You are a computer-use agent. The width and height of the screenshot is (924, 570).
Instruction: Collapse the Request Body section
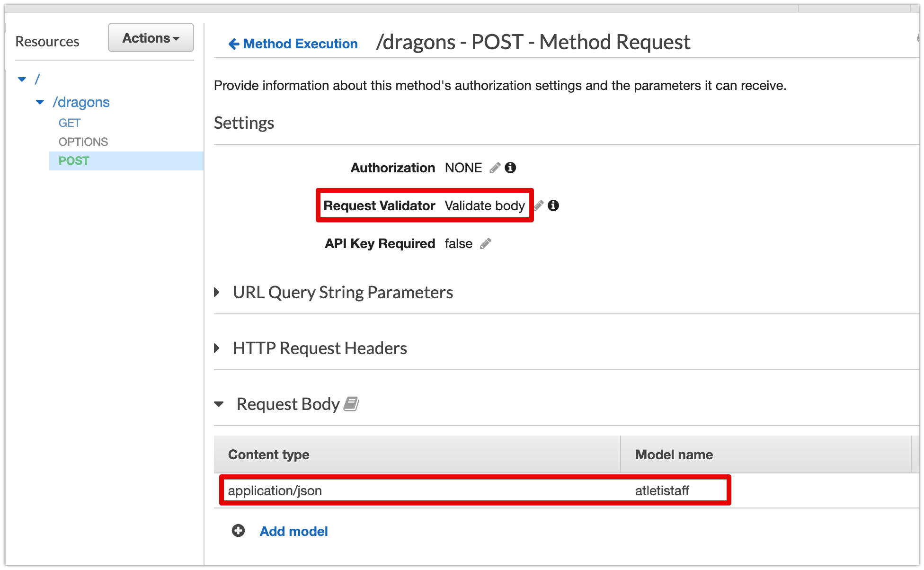coord(219,404)
